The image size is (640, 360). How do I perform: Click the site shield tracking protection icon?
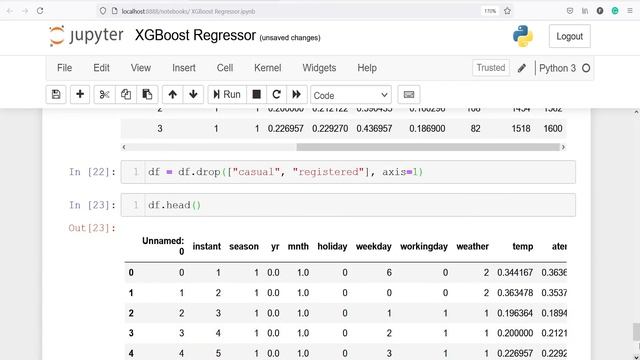pos(103,11)
